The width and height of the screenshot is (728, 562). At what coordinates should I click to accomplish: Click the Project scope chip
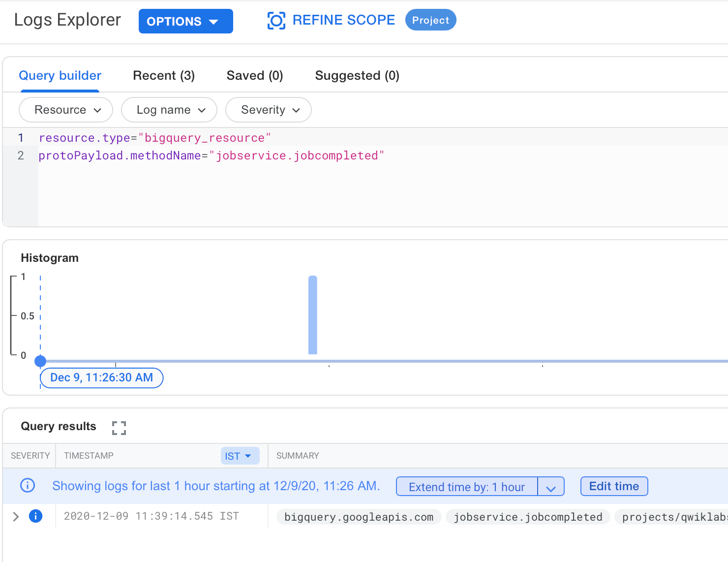click(x=431, y=20)
